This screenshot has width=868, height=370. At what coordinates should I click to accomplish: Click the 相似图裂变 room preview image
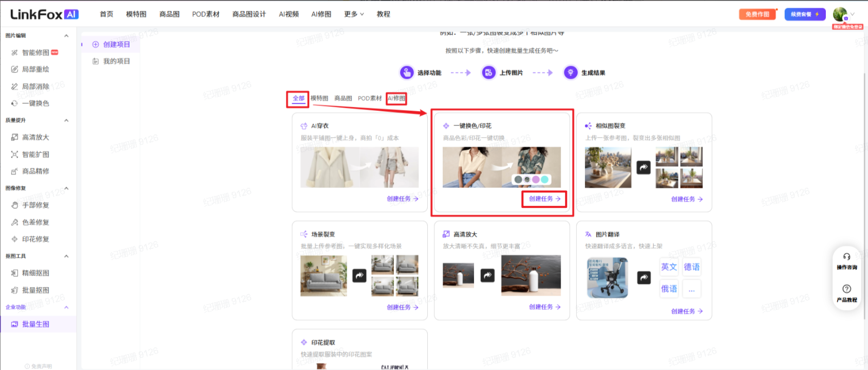coord(608,168)
